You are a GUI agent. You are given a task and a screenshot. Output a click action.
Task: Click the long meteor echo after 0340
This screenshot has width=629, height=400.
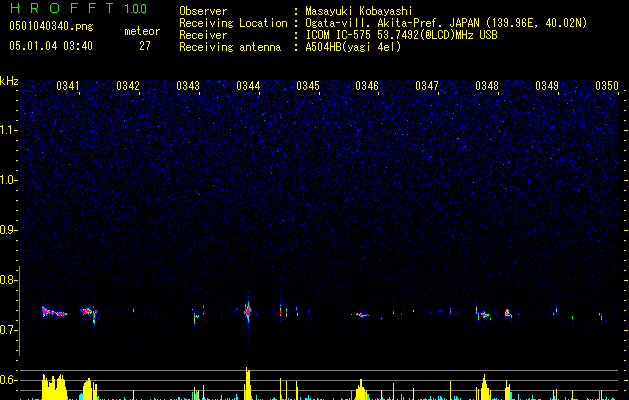pos(55,312)
